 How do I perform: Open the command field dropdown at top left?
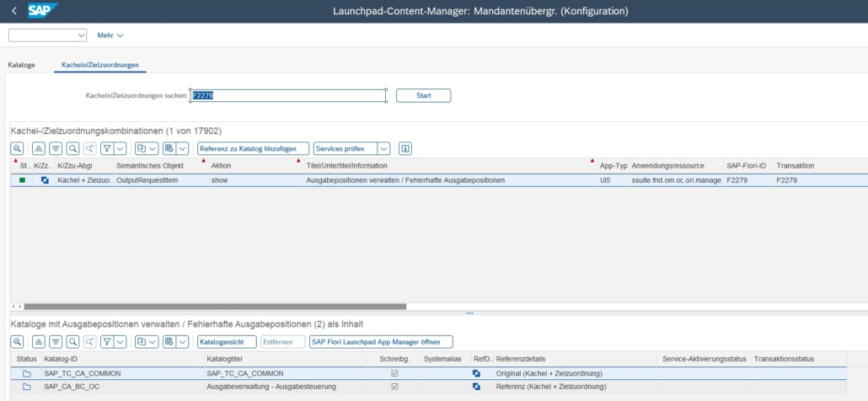[82, 35]
